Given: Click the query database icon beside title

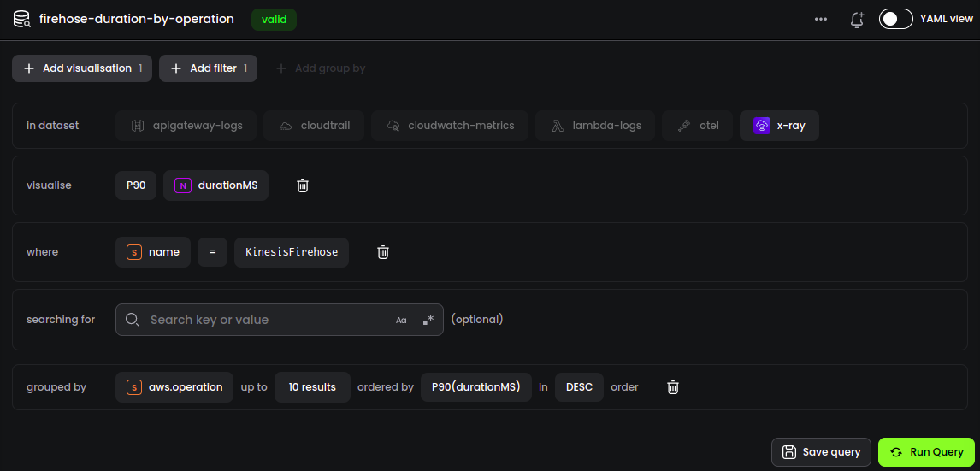Looking at the screenshot, I should pos(22,20).
